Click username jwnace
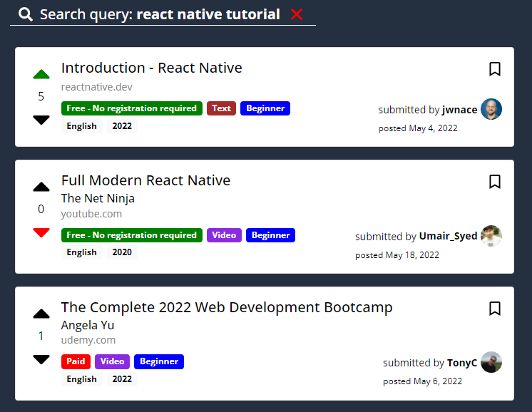 [459, 110]
